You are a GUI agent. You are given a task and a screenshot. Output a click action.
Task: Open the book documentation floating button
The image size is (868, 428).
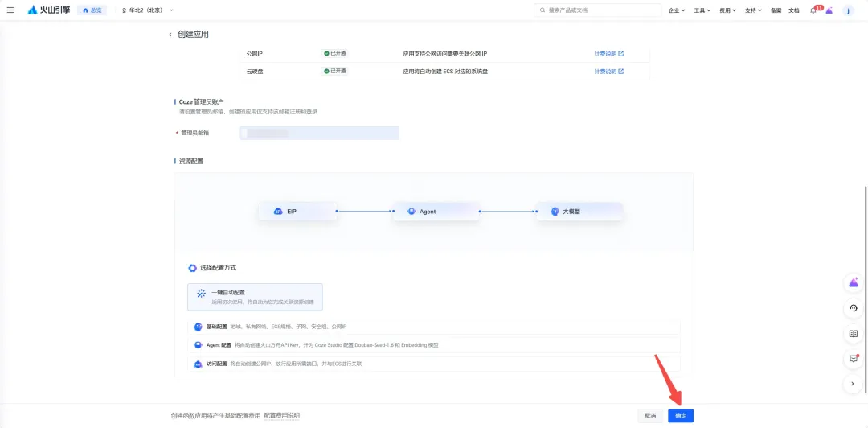[854, 334]
